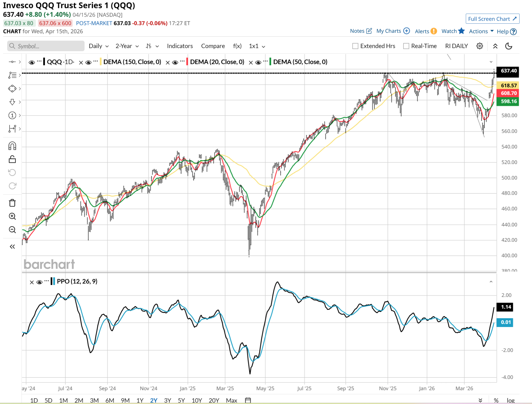Enable the Extended Hrs checkbox
The width and height of the screenshot is (532, 404).
click(x=355, y=46)
